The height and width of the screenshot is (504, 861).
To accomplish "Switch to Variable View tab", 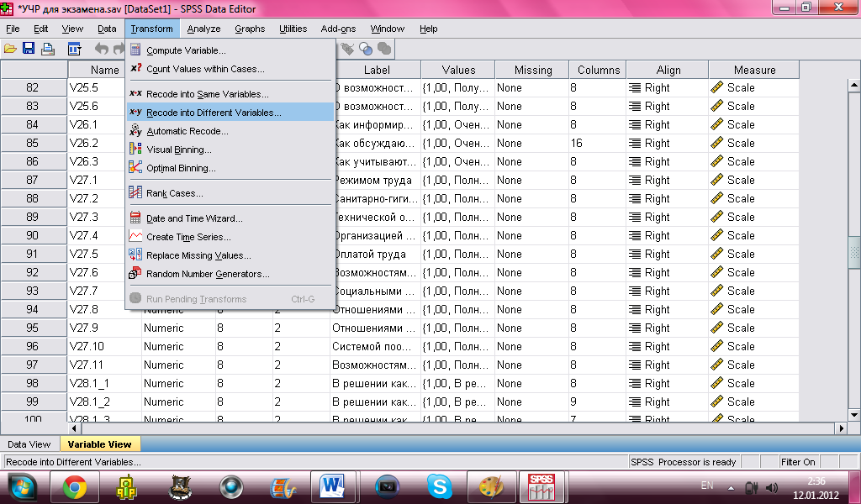I will pyautogui.click(x=99, y=444).
